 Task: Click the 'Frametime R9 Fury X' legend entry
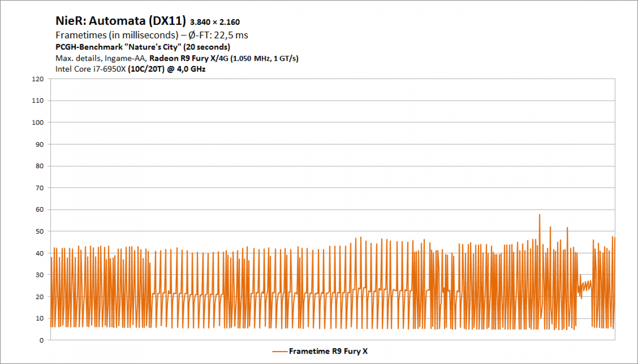pyautogui.click(x=320, y=351)
